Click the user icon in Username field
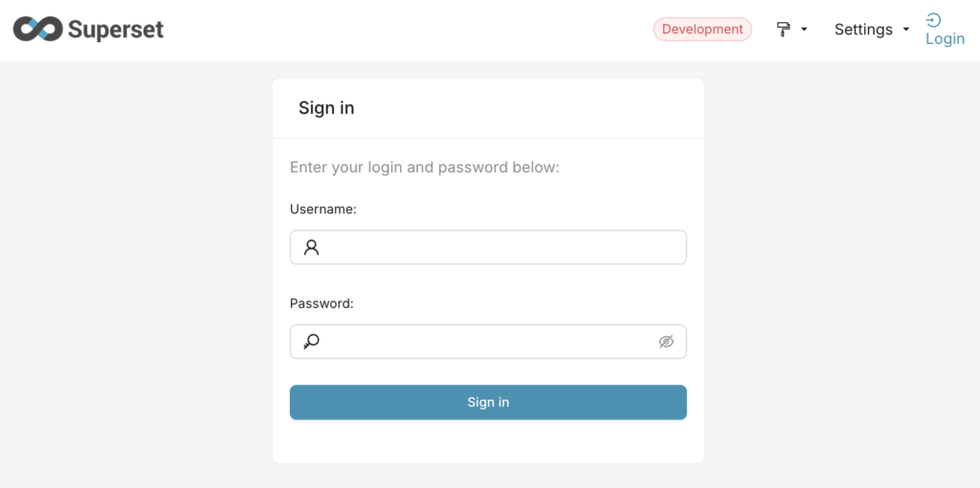 [311, 248]
